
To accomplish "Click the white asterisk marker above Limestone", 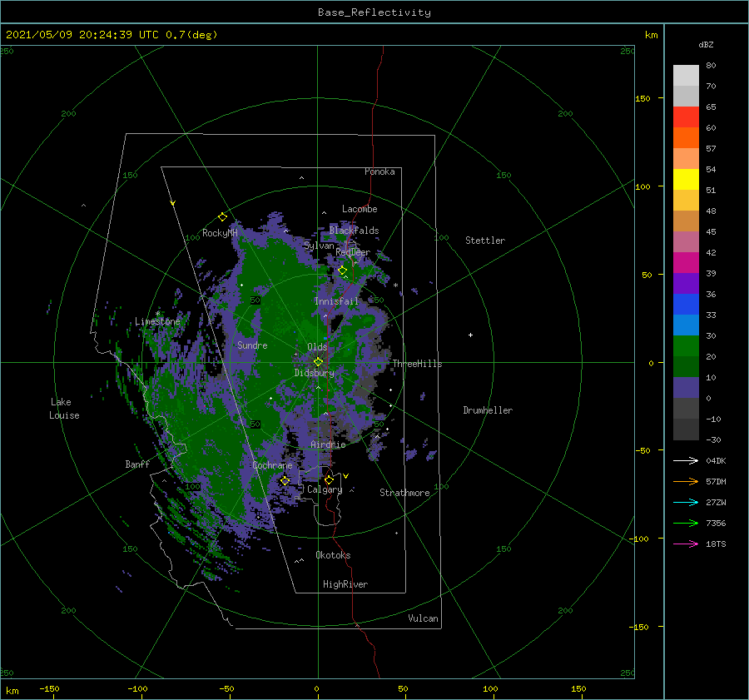I will (157, 314).
